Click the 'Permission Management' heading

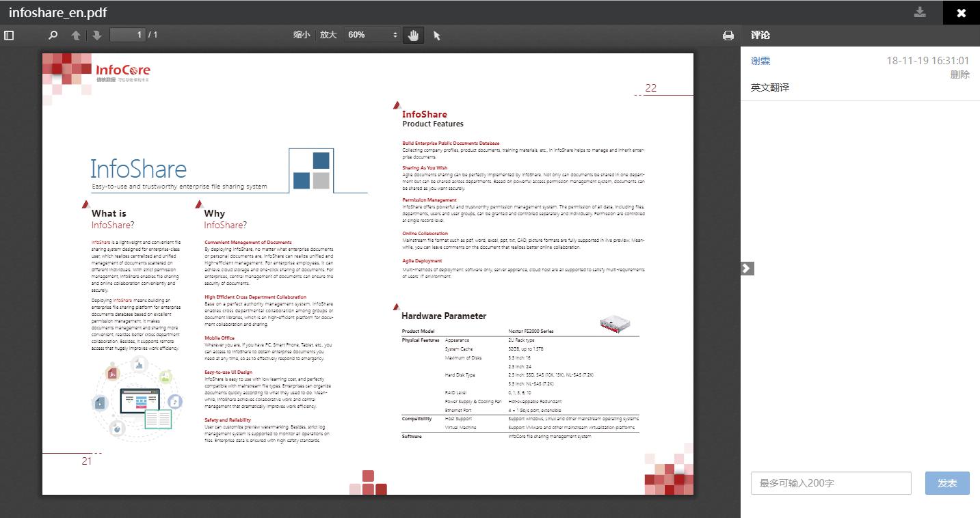429,200
